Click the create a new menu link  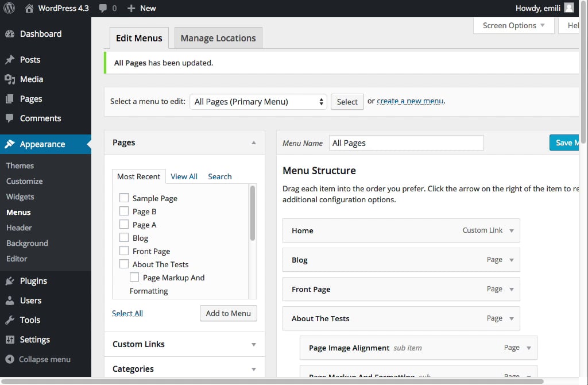(410, 101)
